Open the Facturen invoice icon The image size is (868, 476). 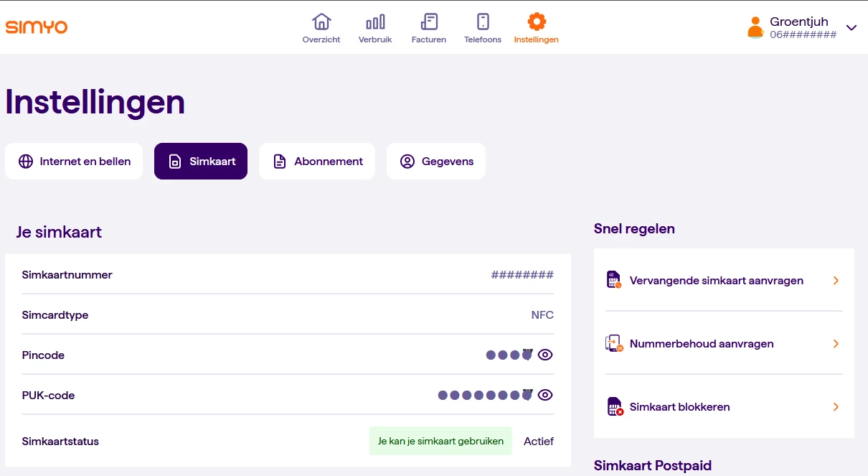tap(429, 21)
